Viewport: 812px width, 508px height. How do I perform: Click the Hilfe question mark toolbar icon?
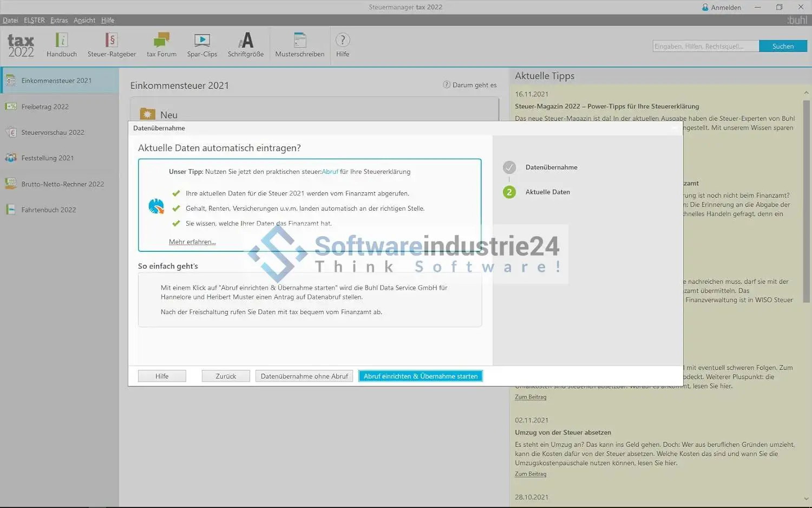point(343,41)
